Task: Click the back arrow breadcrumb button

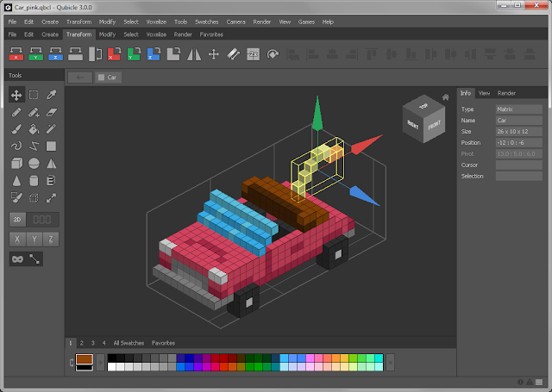Action: click(x=80, y=78)
